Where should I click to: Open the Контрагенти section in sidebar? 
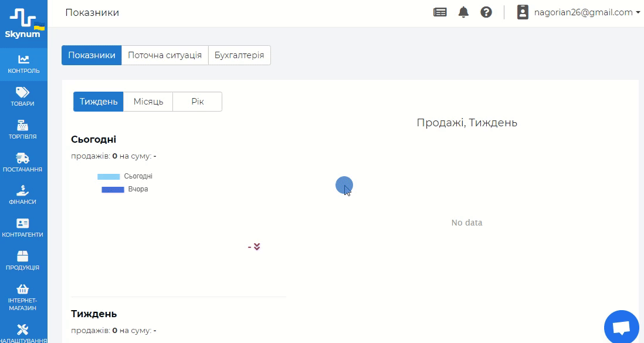23,228
